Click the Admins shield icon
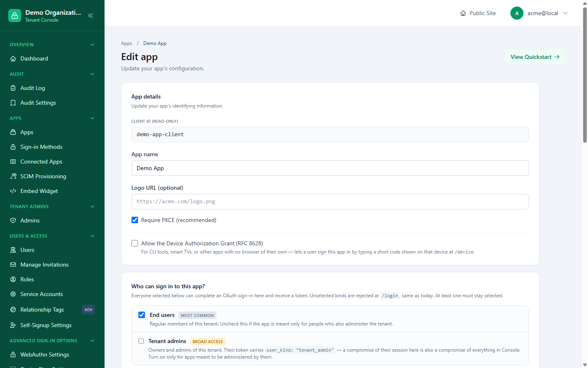 (x=13, y=220)
